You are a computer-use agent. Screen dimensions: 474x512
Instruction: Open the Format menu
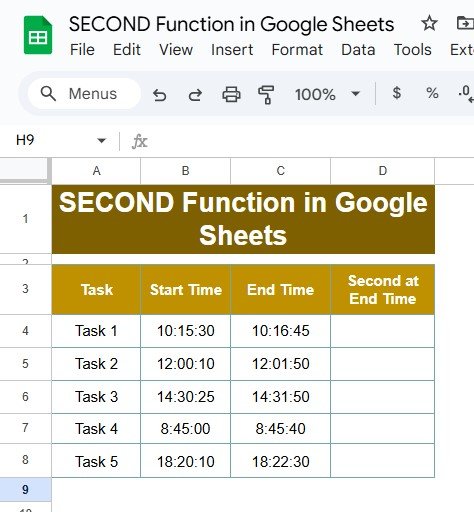[x=297, y=50]
